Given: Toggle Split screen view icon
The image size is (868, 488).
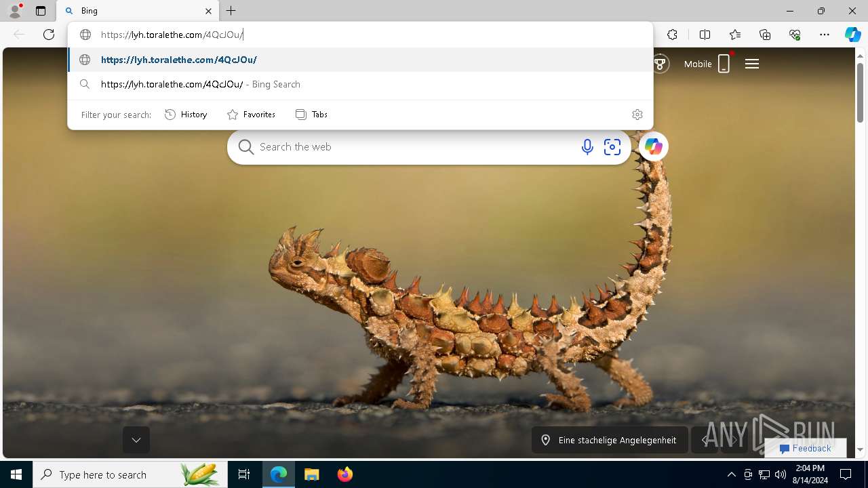Looking at the screenshot, I should point(705,35).
